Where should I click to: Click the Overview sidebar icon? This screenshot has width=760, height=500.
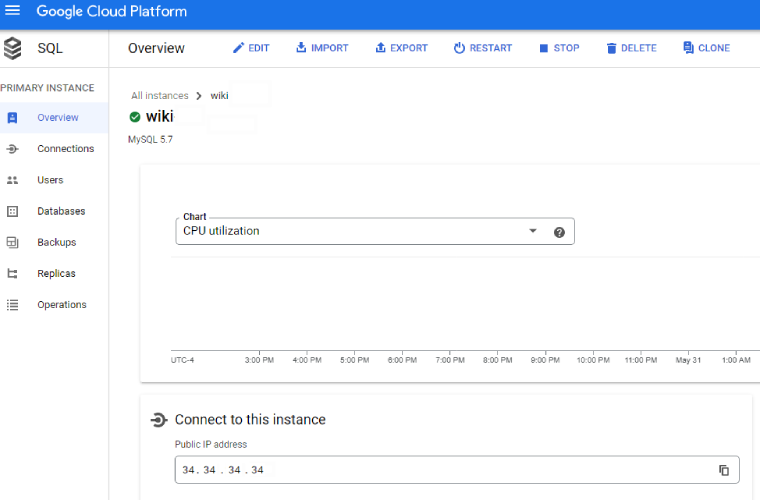click(x=13, y=118)
